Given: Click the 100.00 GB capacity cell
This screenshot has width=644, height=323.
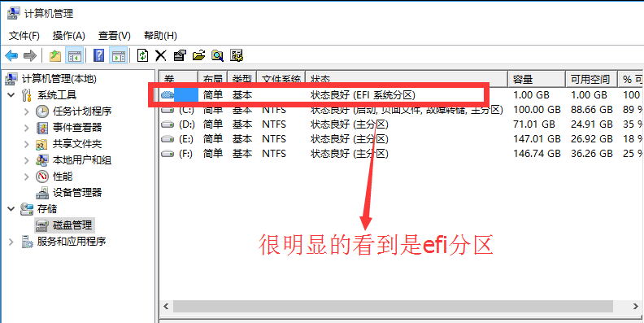Looking at the screenshot, I should point(537,110).
